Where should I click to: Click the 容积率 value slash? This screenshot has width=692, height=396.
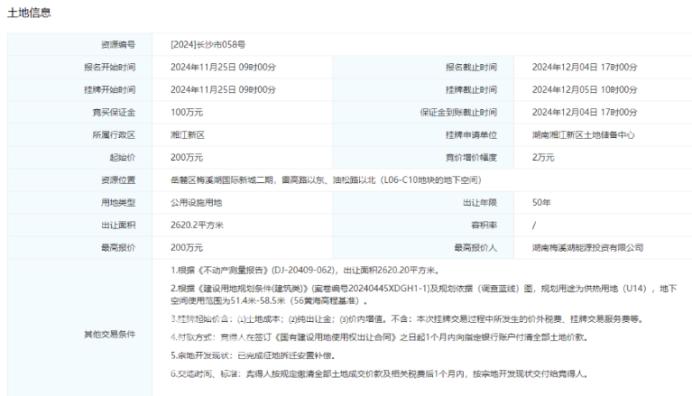coord(534,225)
